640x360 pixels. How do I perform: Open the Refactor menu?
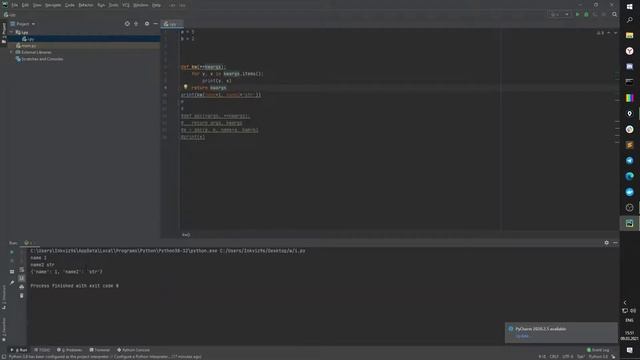pos(86,5)
